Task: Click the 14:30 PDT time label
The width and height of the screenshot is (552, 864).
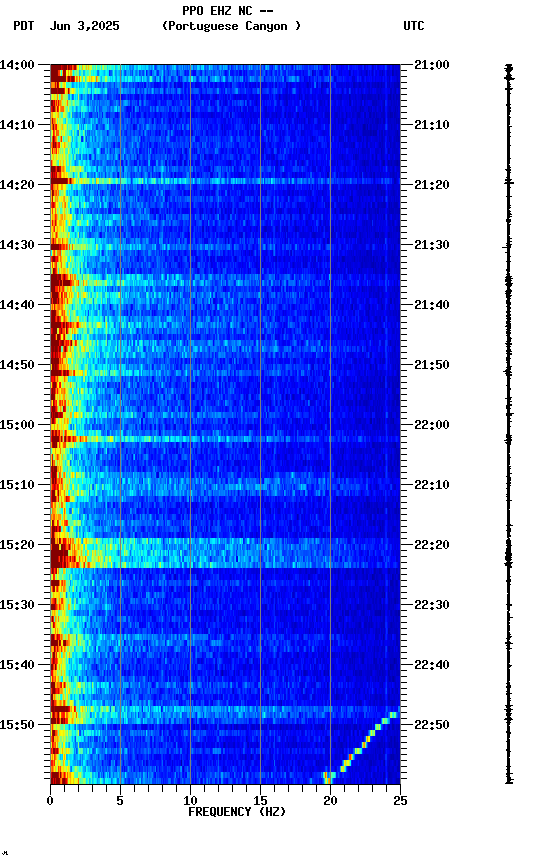Action: (17, 245)
